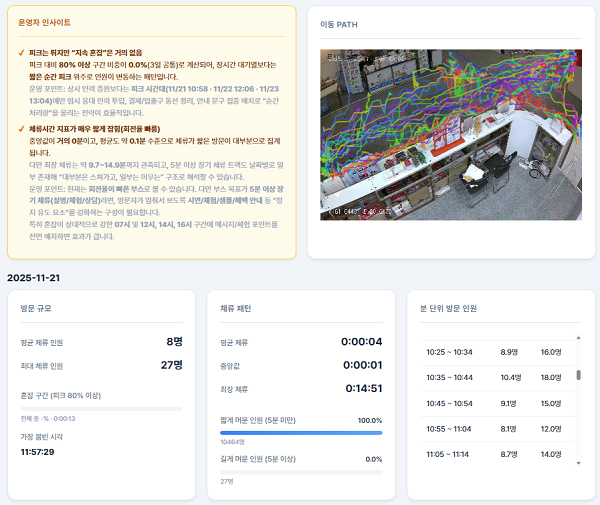Click the checkmark beside the peak congestion insight
This screenshot has width=600, height=505.
21,53
